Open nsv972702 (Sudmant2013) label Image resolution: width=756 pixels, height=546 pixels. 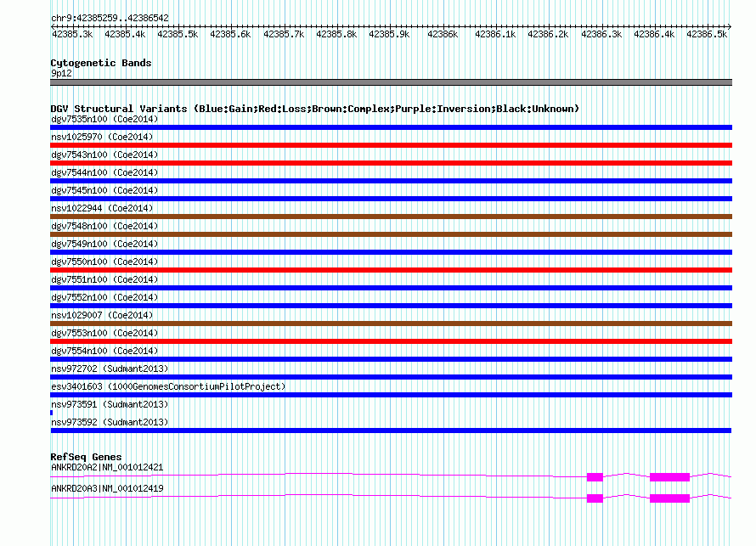tap(110, 369)
